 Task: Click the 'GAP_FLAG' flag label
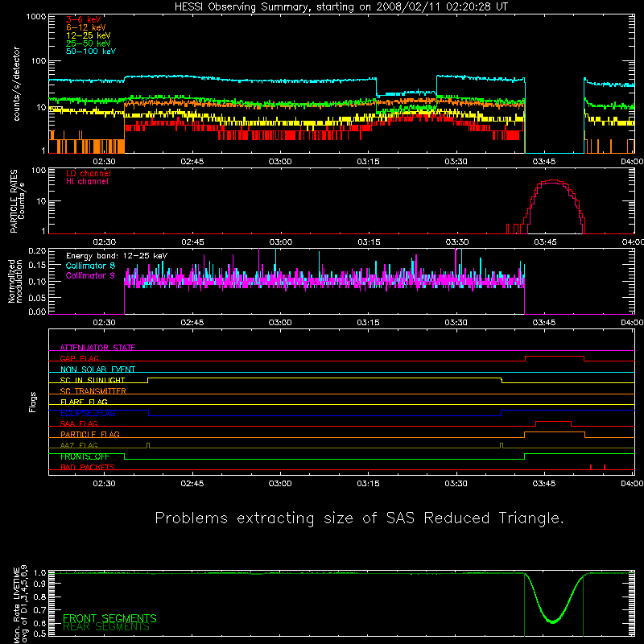79,358
